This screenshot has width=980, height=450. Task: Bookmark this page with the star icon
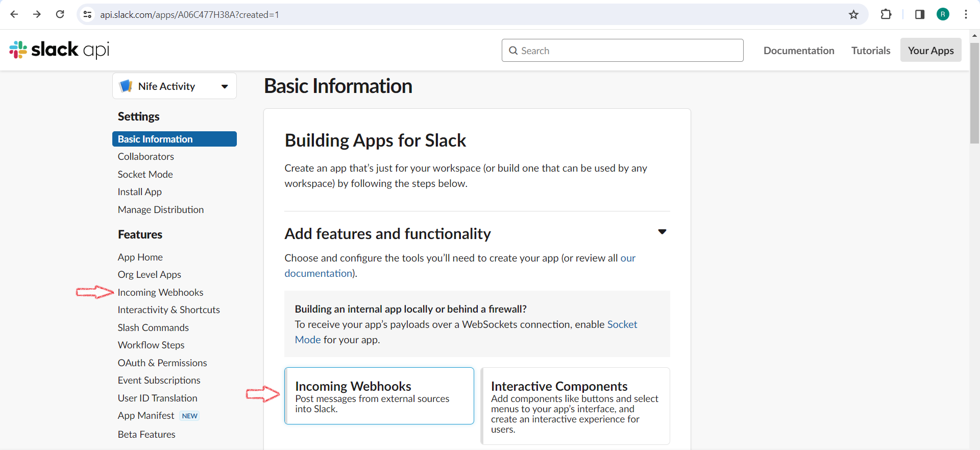click(853, 14)
